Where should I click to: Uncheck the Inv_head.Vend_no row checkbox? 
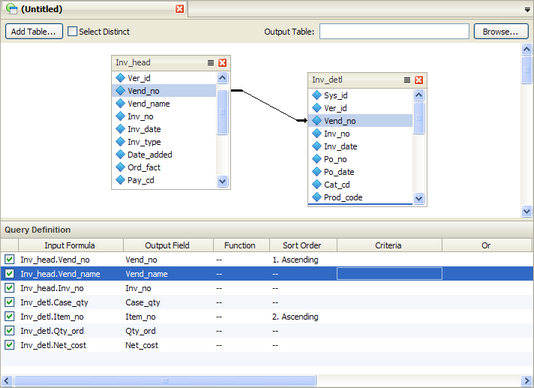click(9, 259)
